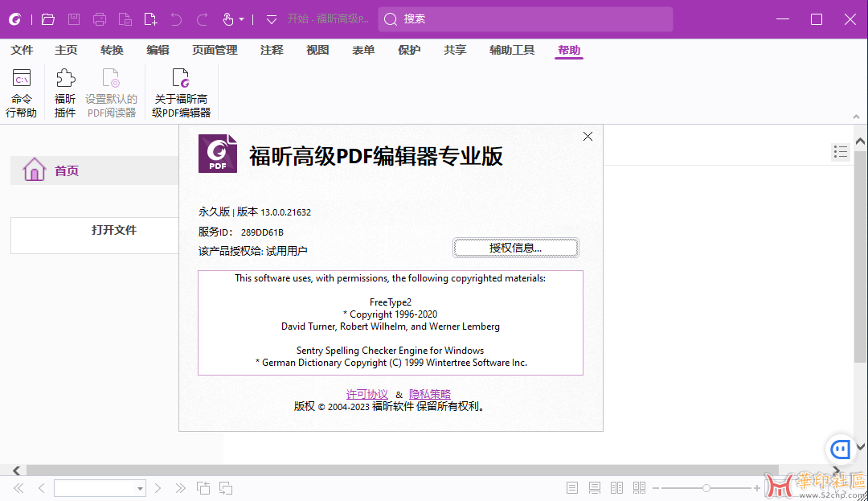
Task: Click the save disk icon
Action: click(x=74, y=19)
